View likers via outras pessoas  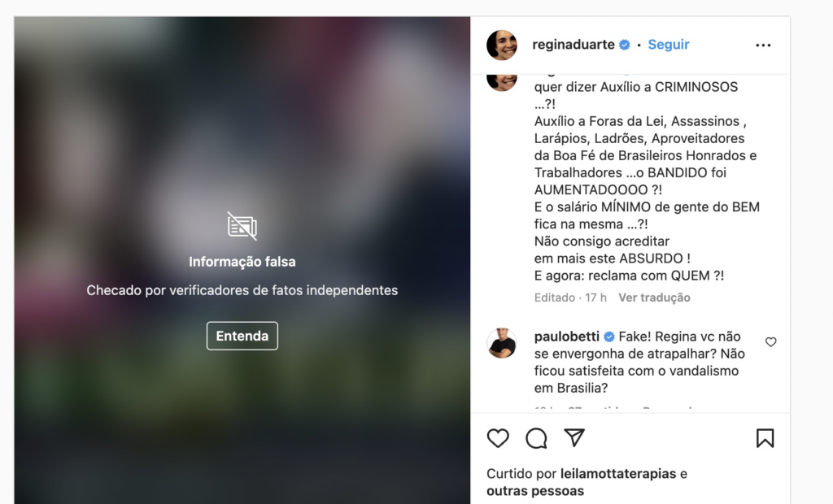point(535,491)
